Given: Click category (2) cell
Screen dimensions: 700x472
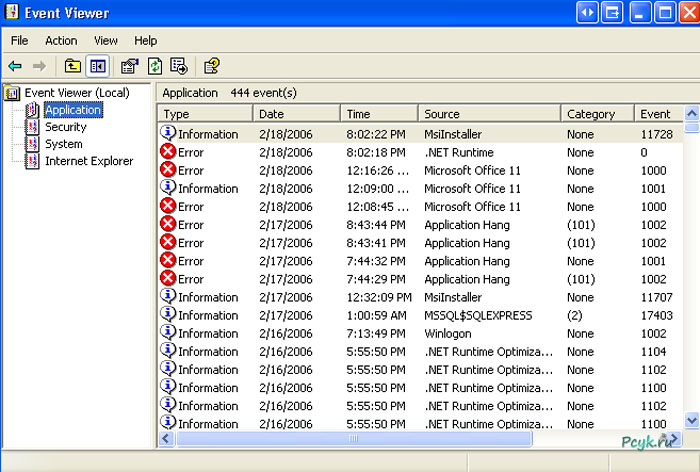Looking at the screenshot, I should [574, 316].
